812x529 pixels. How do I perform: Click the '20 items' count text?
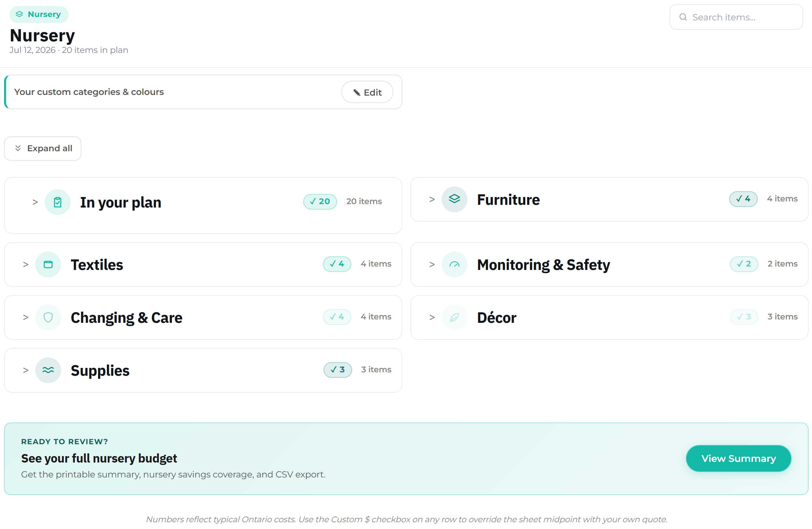[x=364, y=201]
